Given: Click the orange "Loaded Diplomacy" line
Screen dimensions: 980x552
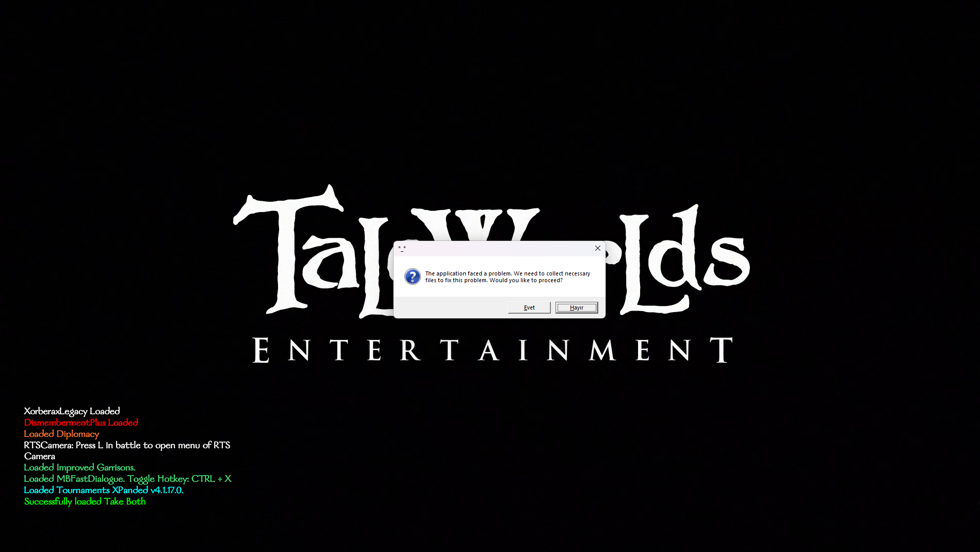Looking at the screenshot, I should pyautogui.click(x=61, y=434).
